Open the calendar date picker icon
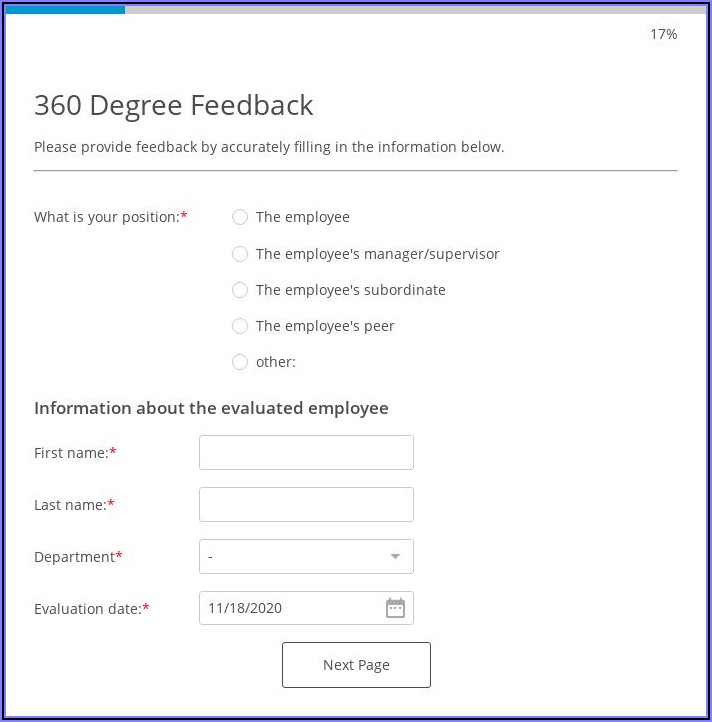712x722 pixels. 395,608
